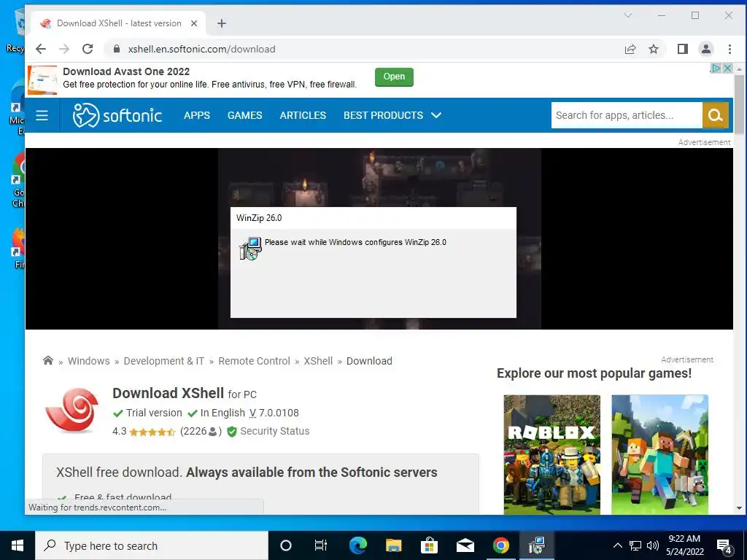This screenshot has height=560, width=747.
Task: Open the Avast One ad
Action: coord(394,77)
